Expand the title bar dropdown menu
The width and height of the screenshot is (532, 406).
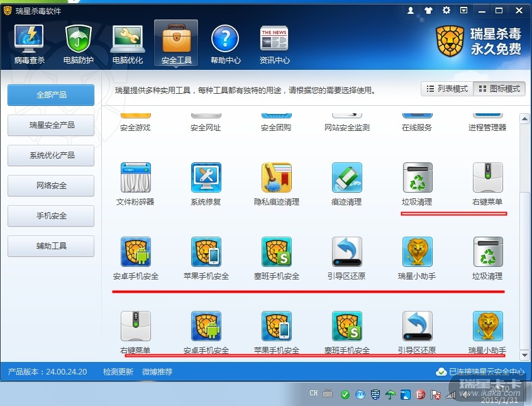click(464, 11)
